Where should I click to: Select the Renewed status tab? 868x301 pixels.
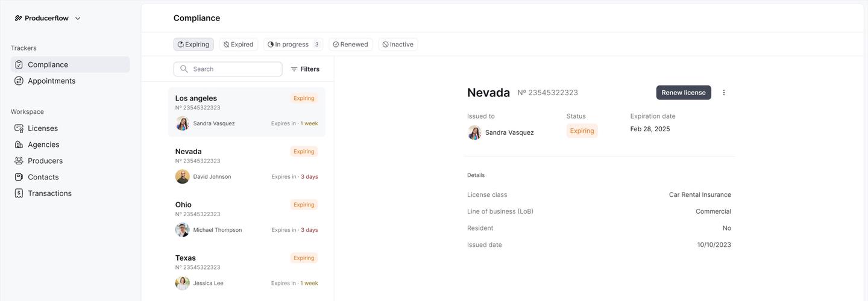pyautogui.click(x=350, y=45)
